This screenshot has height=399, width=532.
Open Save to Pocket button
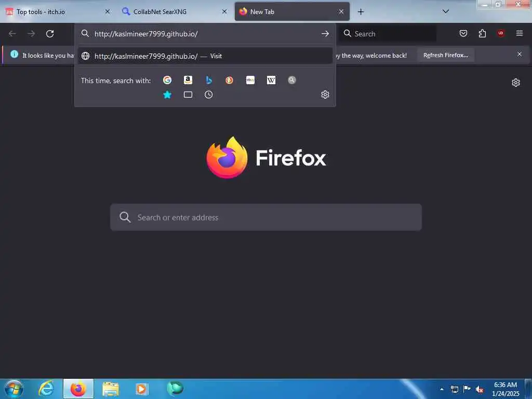tap(463, 33)
